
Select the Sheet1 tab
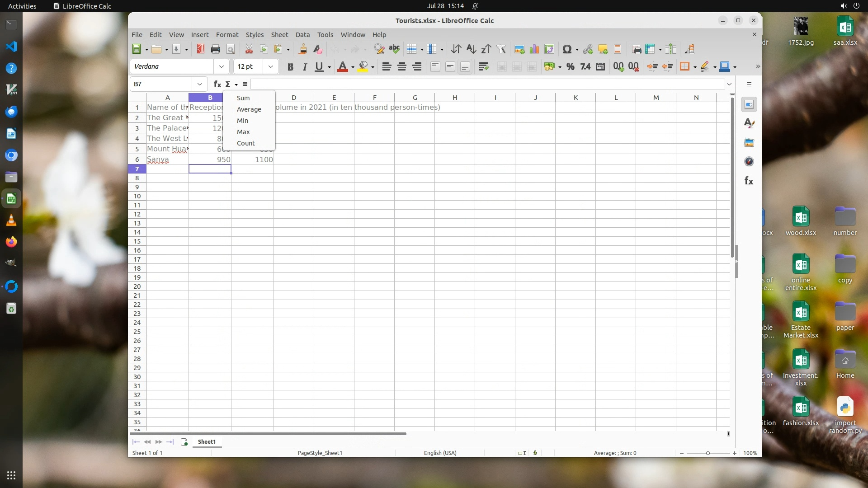point(207,442)
